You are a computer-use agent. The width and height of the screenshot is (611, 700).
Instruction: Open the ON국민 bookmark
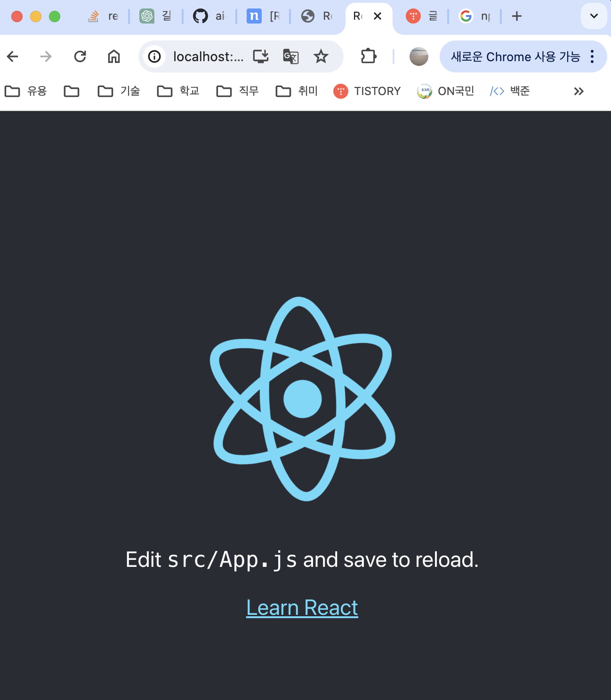pos(446,91)
